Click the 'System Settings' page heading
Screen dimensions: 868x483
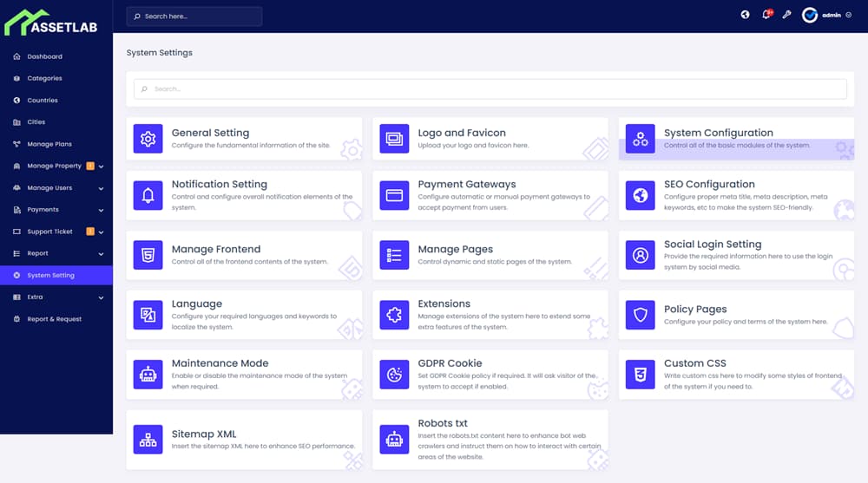pyautogui.click(x=160, y=53)
